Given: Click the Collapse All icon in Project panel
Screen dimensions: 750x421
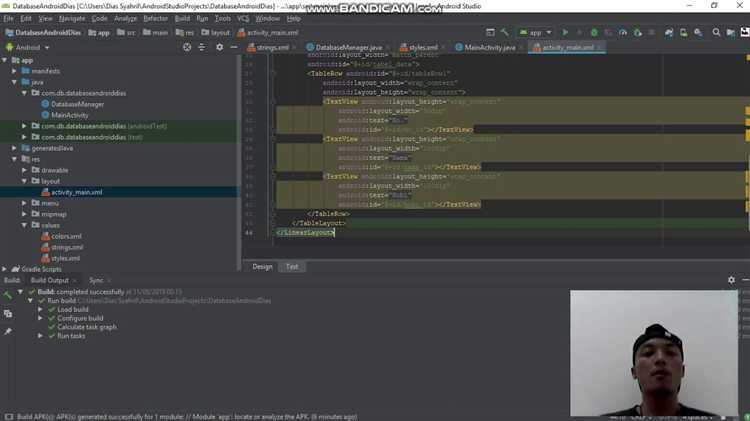Looking at the screenshot, I should 201,47.
